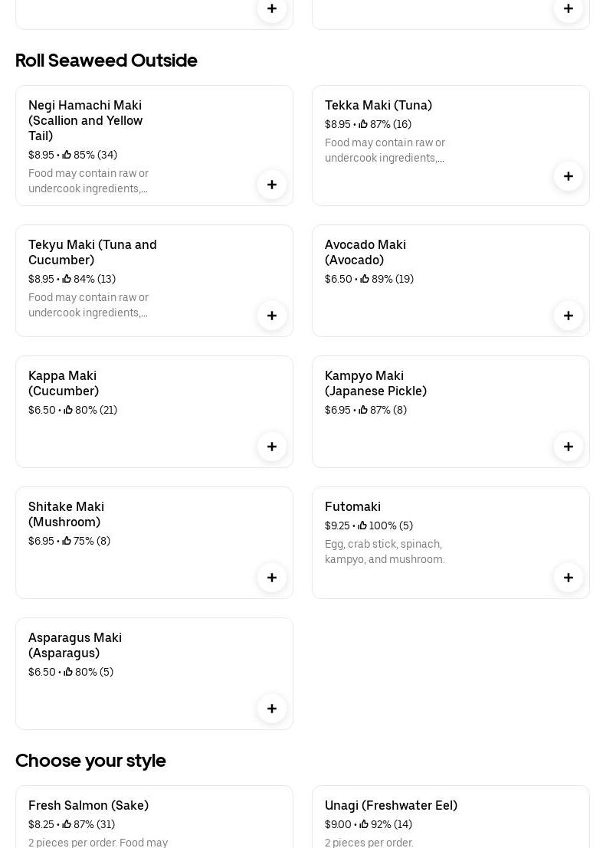Open Tekka Maki (Tuna) item title
The image size is (616, 848).
(378, 105)
